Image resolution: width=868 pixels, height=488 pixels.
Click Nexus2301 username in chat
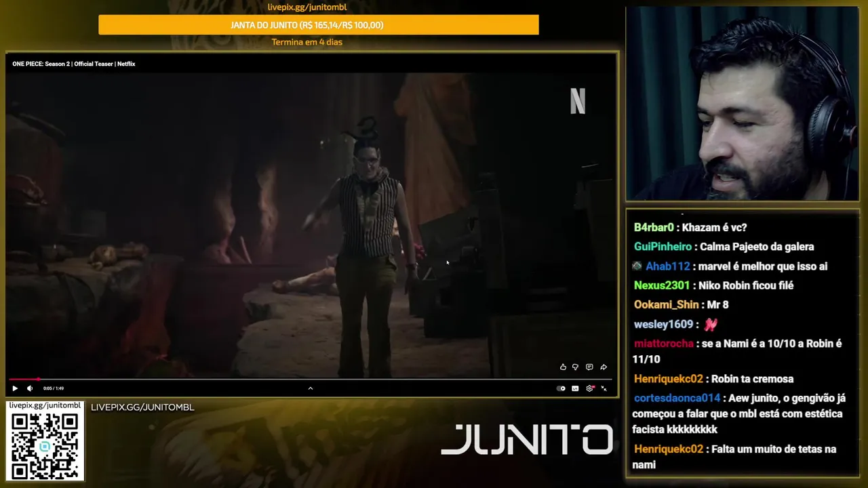pyautogui.click(x=662, y=285)
